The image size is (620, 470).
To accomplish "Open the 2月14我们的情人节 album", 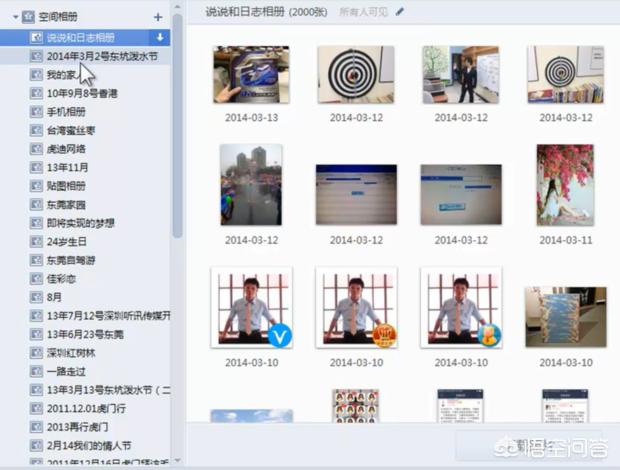I will coord(89,446).
